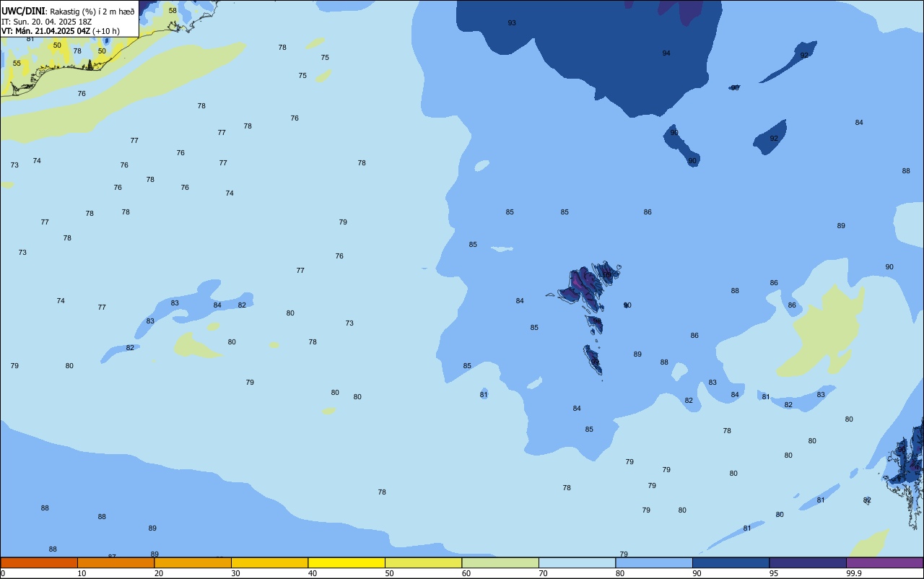Click the '10' tick label on the color scale
Image resolution: width=924 pixels, height=579 pixels.
pyautogui.click(x=82, y=573)
